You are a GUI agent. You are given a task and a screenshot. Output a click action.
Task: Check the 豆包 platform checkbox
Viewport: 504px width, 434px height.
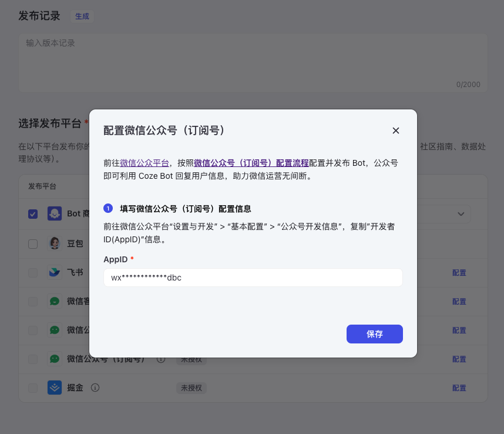[33, 244]
